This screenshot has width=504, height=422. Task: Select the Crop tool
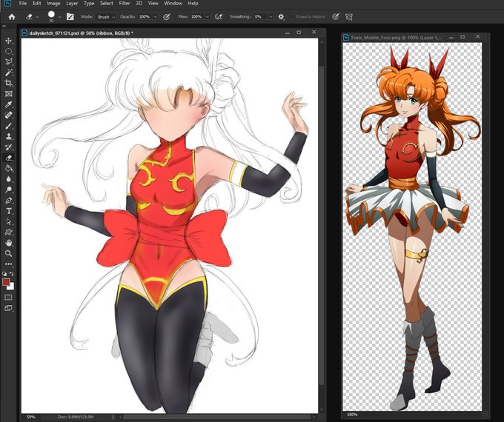click(x=9, y=83)
